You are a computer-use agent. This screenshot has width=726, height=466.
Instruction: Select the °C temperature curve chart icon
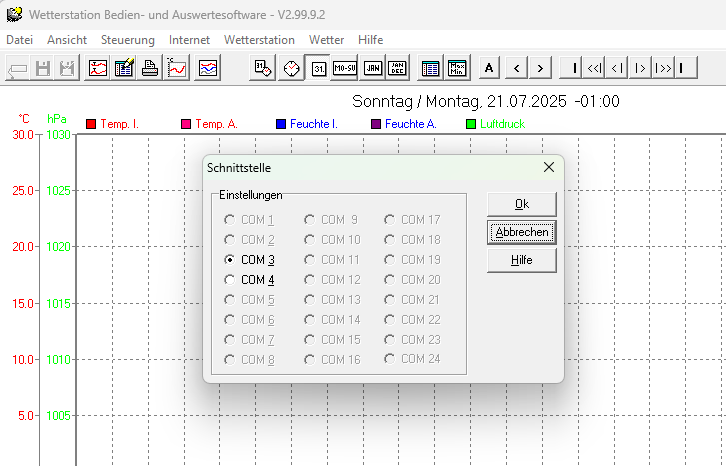(177, 69)
